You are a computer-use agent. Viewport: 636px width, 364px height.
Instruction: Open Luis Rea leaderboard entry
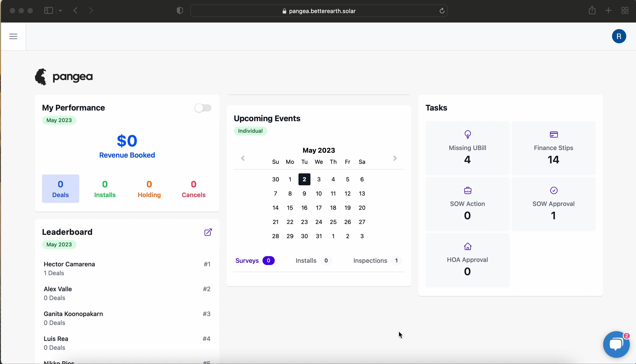click(x=127, y=343)
